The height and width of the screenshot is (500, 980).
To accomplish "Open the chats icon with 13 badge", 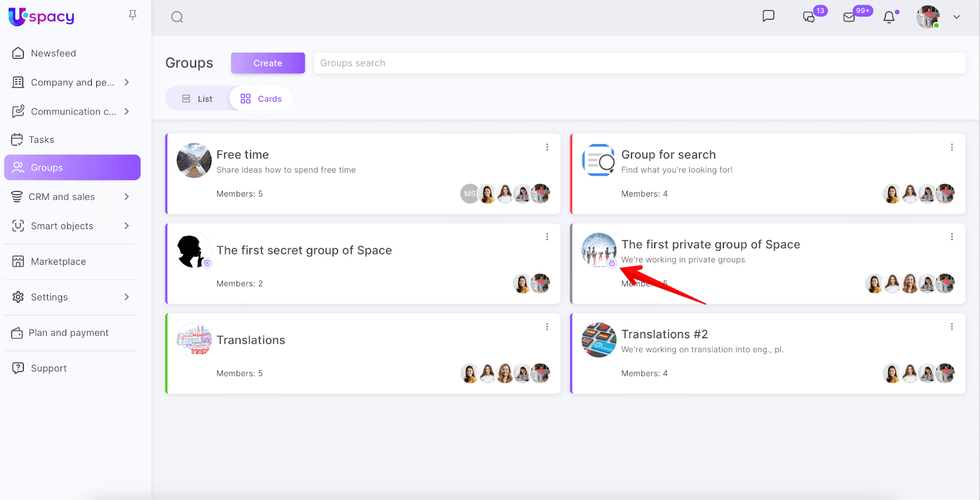I will click(x=809, y=17).
